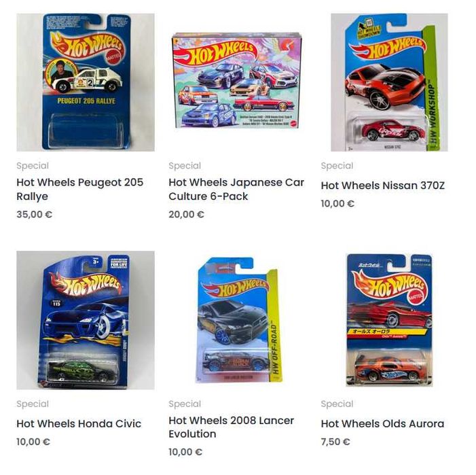Open the Honda Civic product image
This screenshot has width=476, height=475.
86,320
